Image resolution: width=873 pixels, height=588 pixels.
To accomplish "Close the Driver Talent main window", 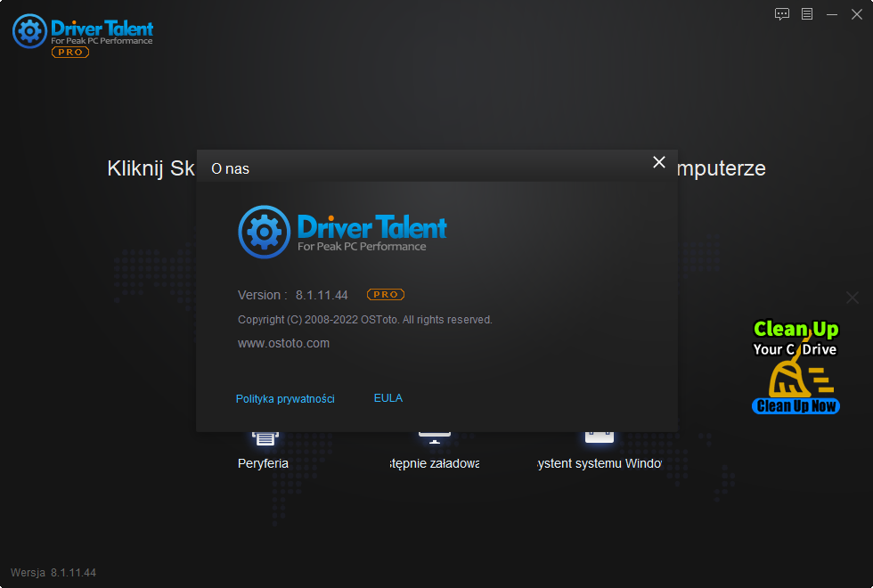I will click(857, 14).
